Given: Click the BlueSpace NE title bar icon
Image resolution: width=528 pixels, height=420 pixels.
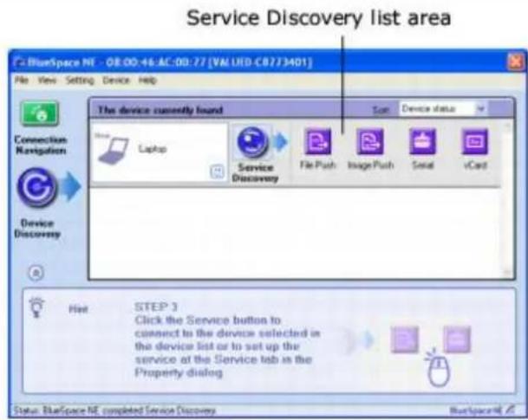Looking at the screenshot, I should 20,62.
